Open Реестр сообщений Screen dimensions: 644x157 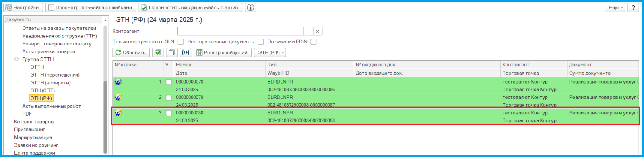(223, 53)
